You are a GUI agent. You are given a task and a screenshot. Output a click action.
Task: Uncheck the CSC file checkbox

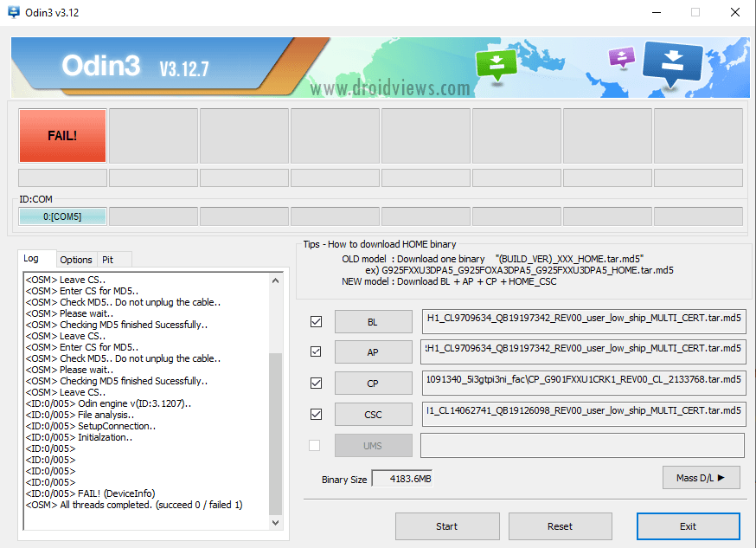317,414
